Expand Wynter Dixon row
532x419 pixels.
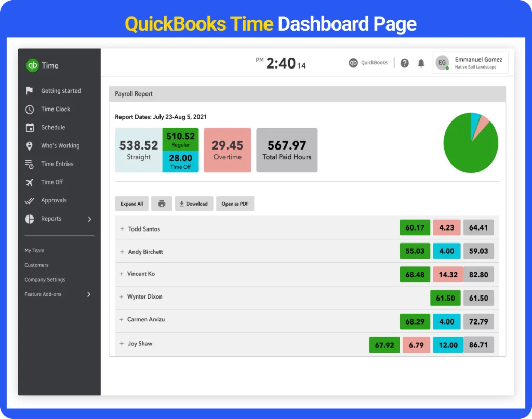point(121,296)
